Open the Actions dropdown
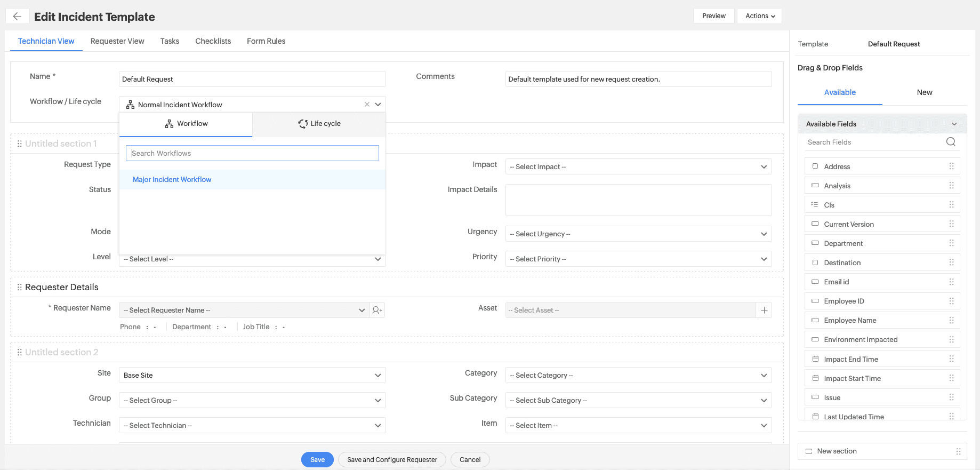 pyautogui.click(x=759, y=16)
